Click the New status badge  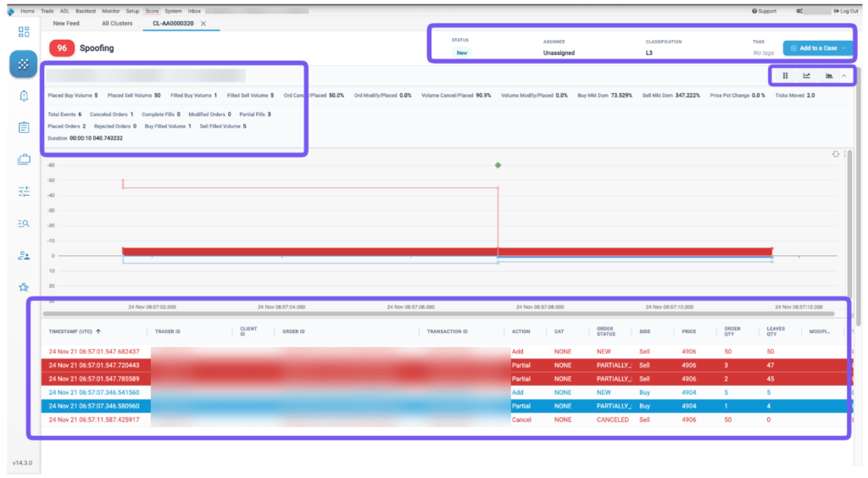[x=462, y=53]
